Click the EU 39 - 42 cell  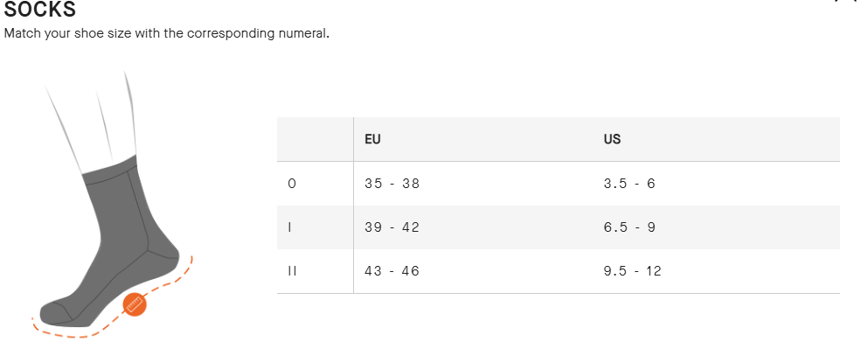coord(392,227)
